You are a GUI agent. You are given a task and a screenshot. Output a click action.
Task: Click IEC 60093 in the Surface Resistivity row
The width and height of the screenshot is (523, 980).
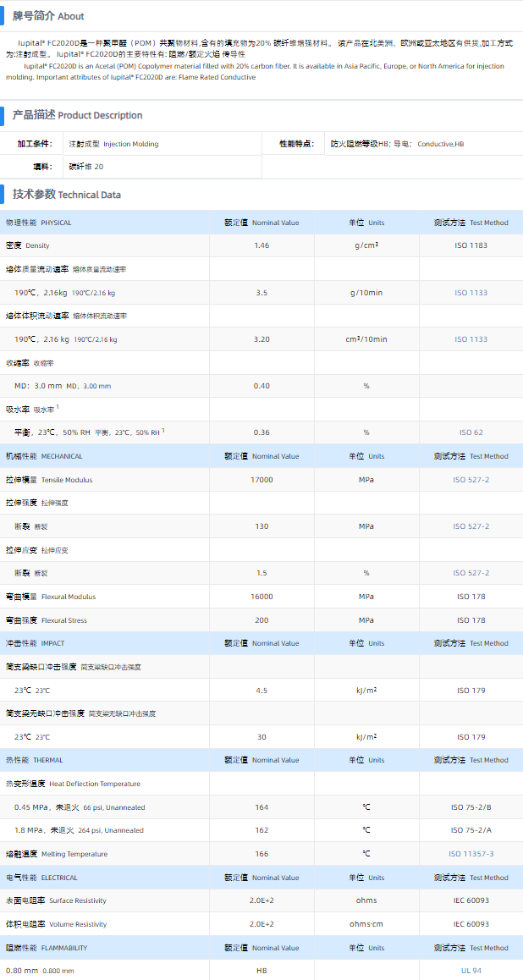[x=471, y=900]
